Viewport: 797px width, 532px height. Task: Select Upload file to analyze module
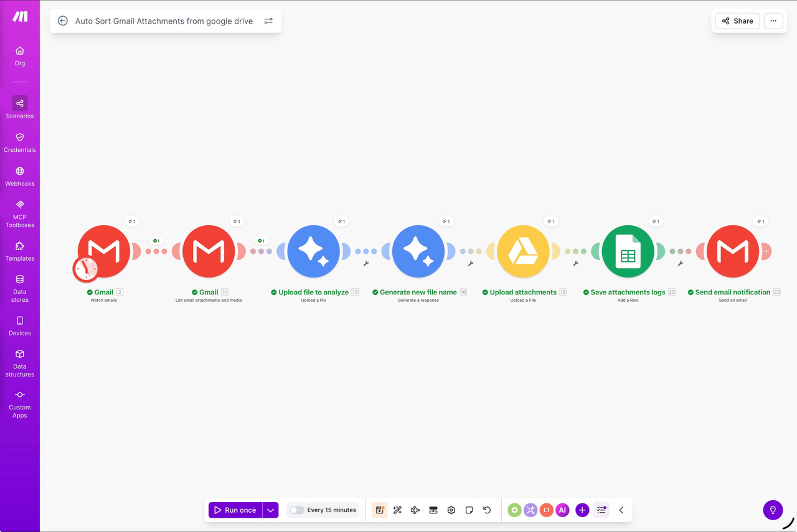click(313, 251)
